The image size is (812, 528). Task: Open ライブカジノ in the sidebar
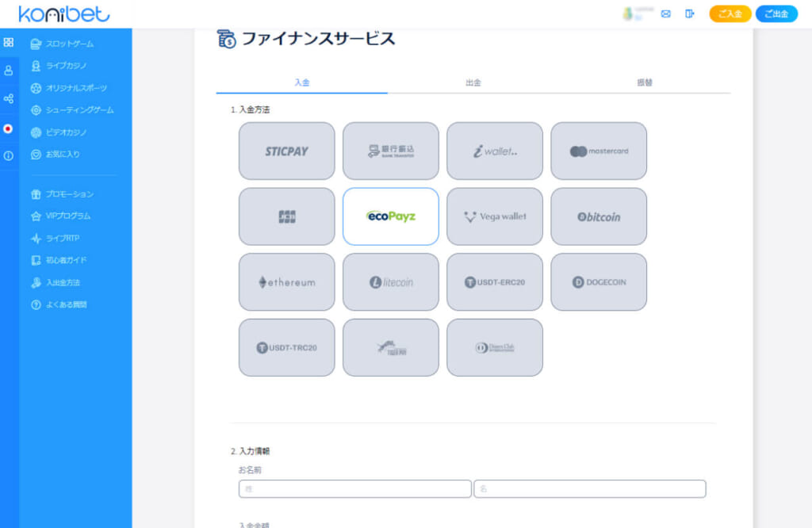59,66
